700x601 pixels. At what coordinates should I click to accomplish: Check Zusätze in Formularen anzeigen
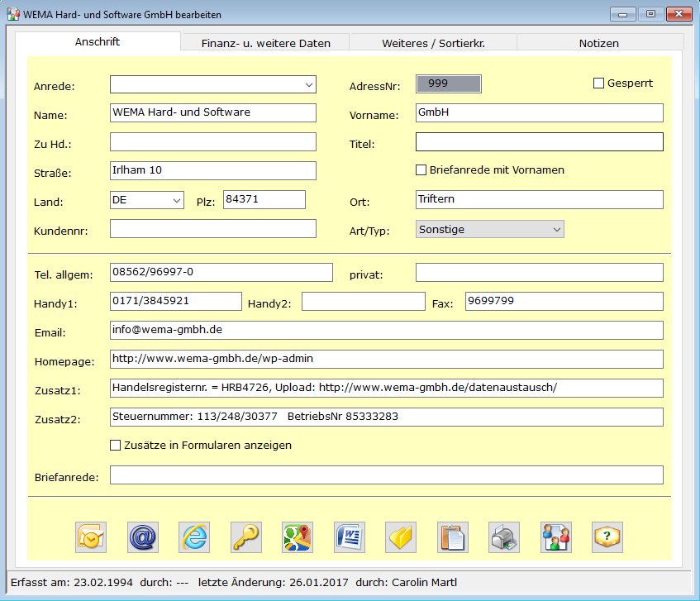pyautogui.click(x=116, y=446)
